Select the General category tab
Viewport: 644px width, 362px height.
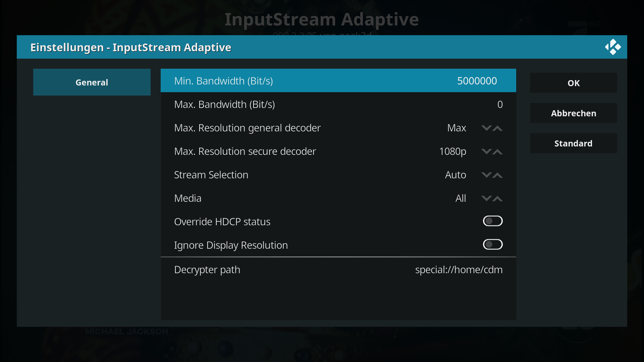92,82
